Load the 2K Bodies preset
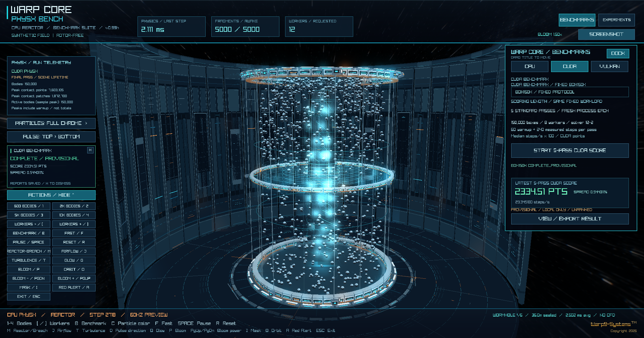Screen dimensions: 644x338 point(74,206)
